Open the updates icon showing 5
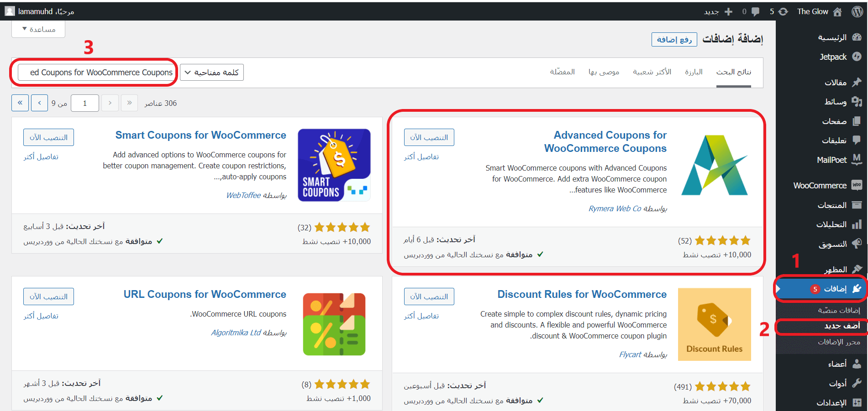This screenshot has width=868, height=411. click(783, 12)
